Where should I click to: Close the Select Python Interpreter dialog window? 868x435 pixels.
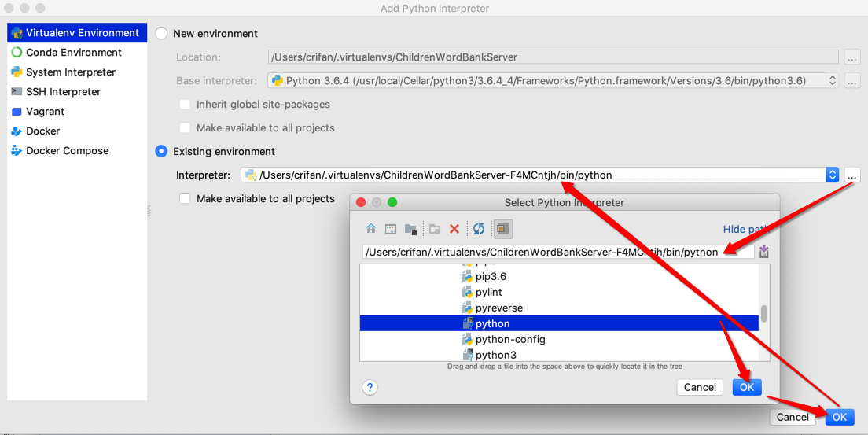coord(361,202)
